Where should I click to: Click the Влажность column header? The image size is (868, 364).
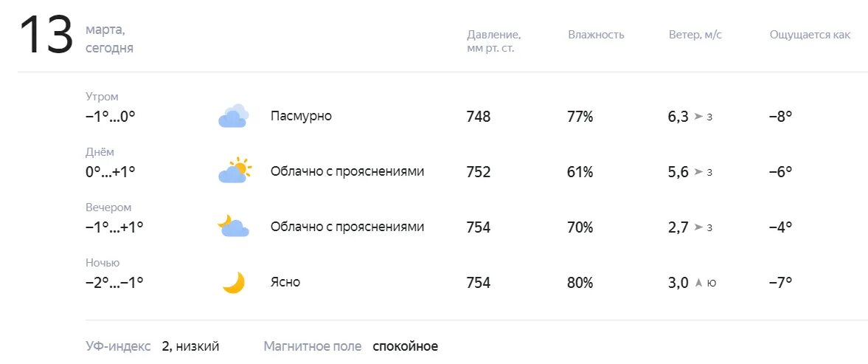click(x=596, y=35)
